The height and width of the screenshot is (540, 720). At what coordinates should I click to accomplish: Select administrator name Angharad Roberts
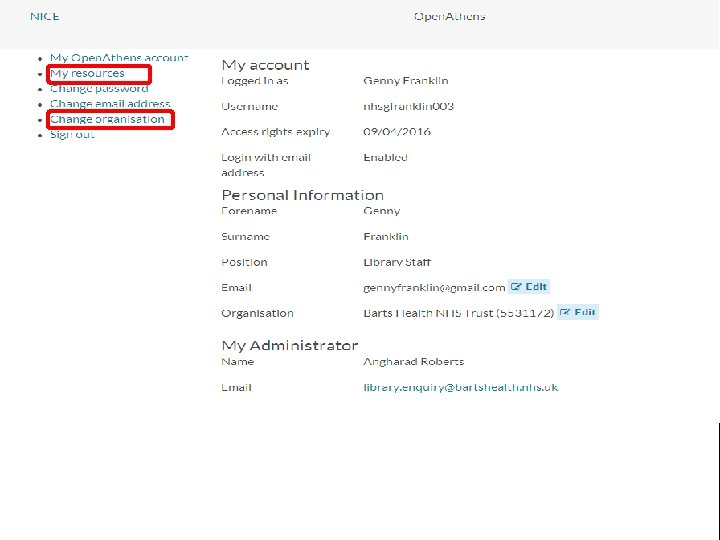pyautogui.click(x=414, y=362)
